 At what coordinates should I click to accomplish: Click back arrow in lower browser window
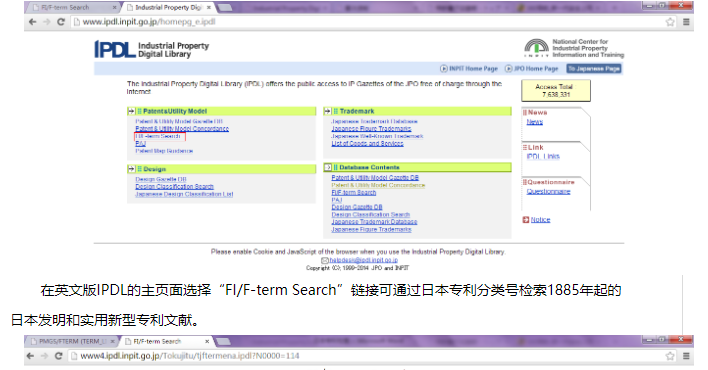tap(30, 356)
